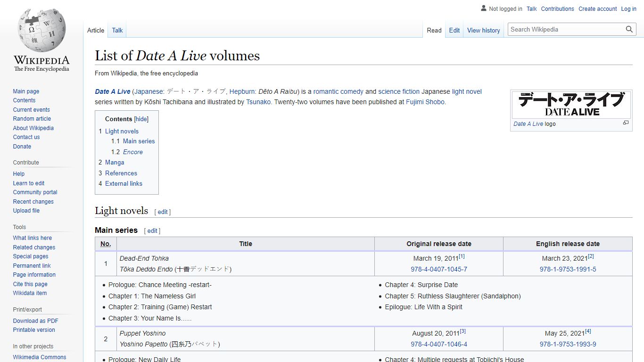Open the Edit tab

pyautogui.click(x=454, y=30)
